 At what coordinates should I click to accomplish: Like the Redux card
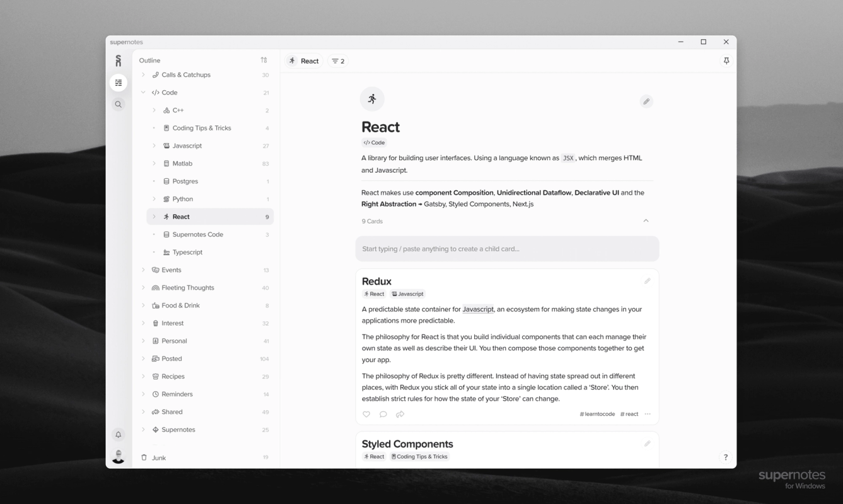[366, 414]
